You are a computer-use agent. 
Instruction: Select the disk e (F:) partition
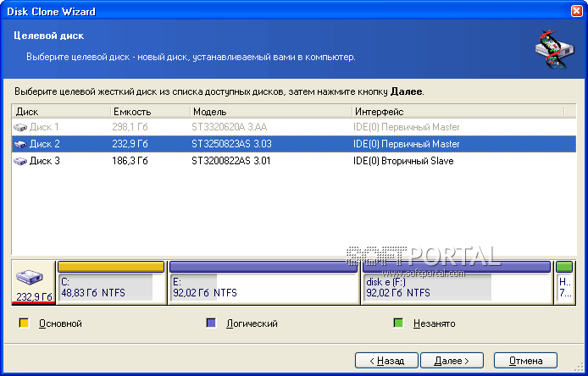pos(457,283)
